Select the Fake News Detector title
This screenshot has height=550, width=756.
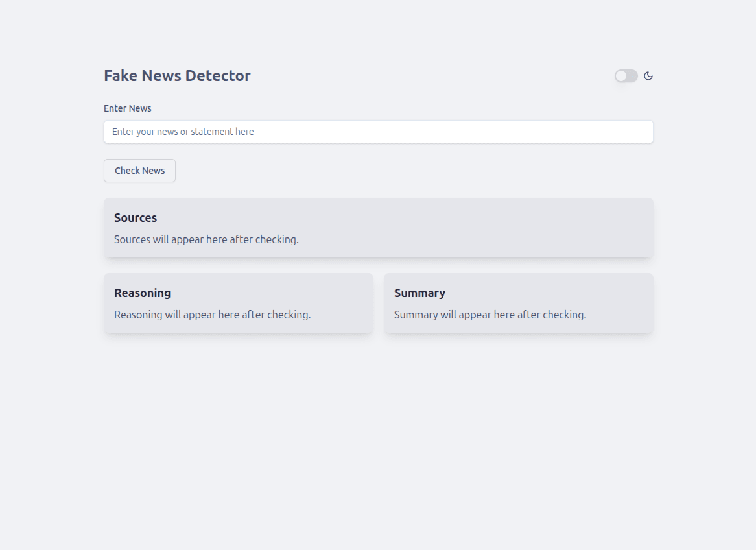tap(177, 75)
